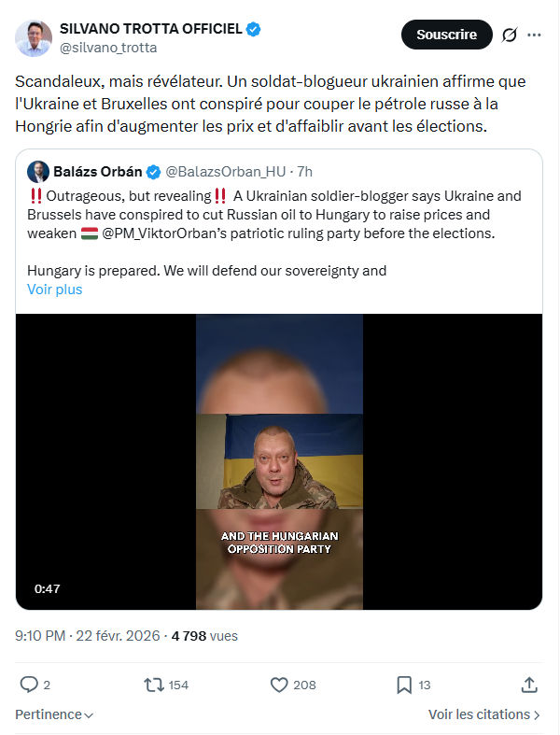
Task: Subscribe with the Souscrire button
Action: coord(446,35)
